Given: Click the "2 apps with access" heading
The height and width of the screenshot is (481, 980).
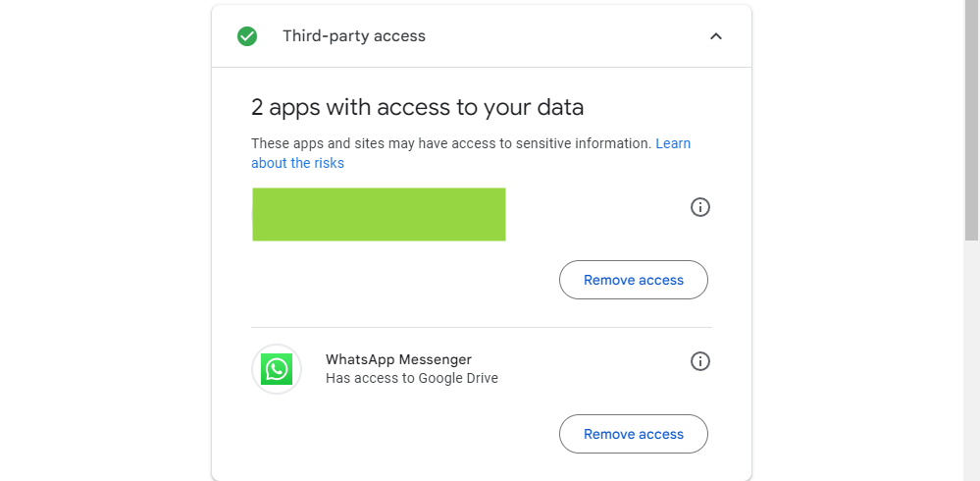Looking at the screenshot, I should point(417,107).
